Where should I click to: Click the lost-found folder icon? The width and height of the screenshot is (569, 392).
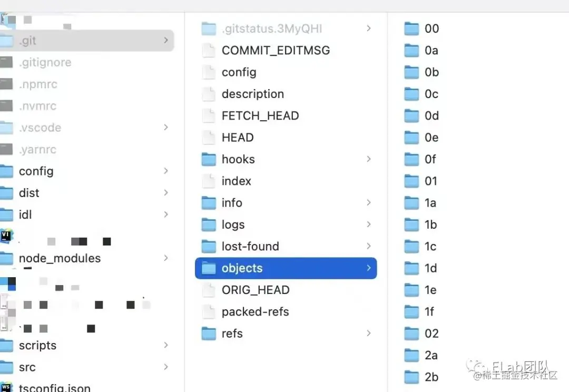coord(209,247)
